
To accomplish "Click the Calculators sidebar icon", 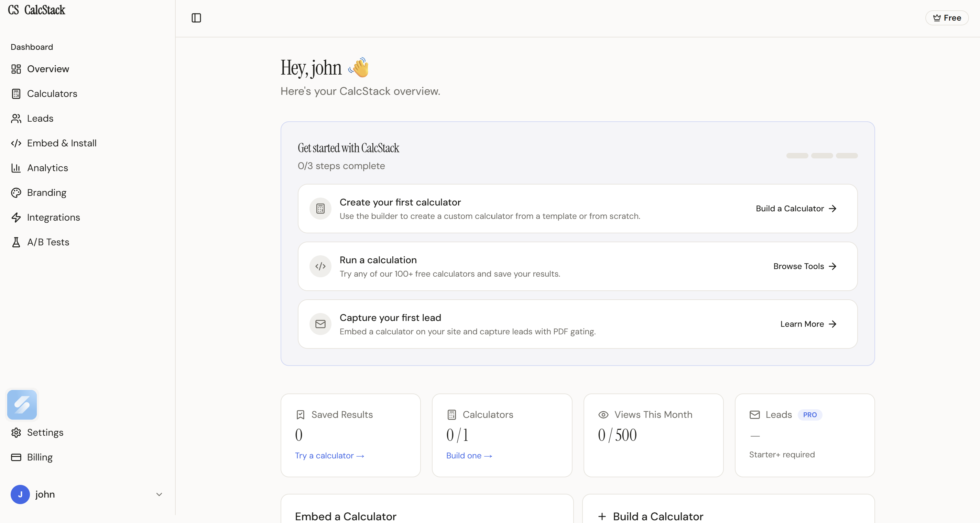I will [16, 94].
